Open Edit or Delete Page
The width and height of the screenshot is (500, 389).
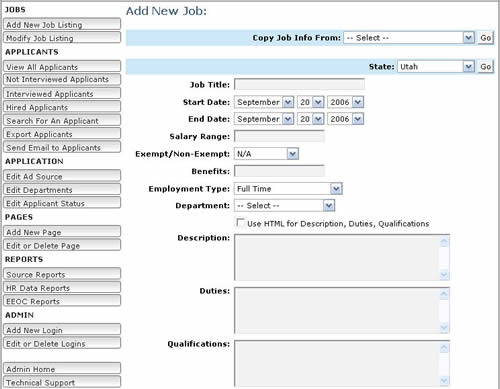point(62,245)
